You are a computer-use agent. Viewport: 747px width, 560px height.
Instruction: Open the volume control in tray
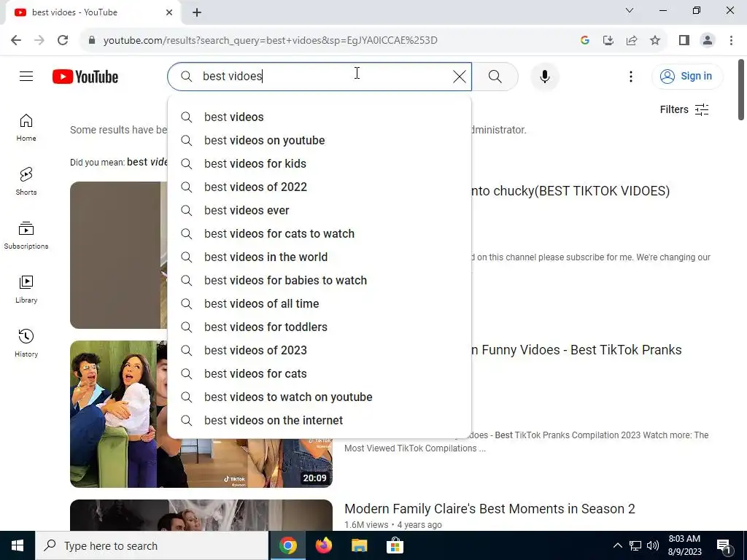pos(653,545)
